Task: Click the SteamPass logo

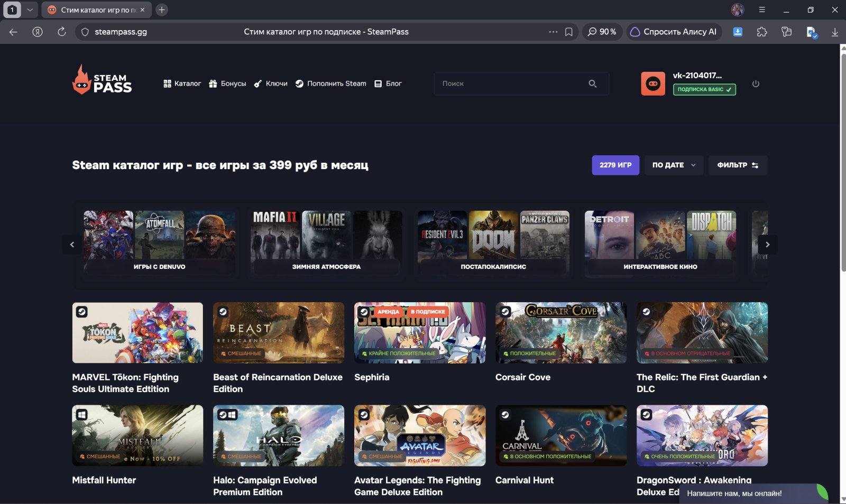Action: tap(102, 80)
